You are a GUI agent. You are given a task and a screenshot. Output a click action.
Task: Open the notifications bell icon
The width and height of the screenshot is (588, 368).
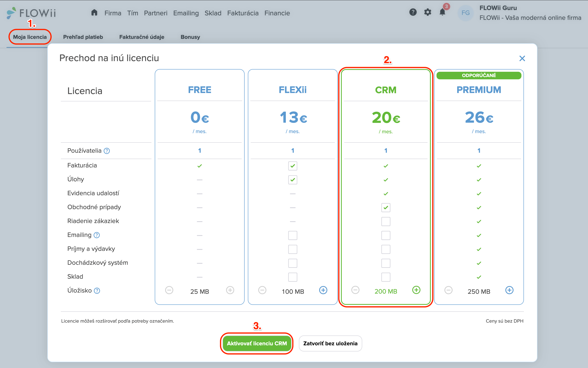(442, 12)
